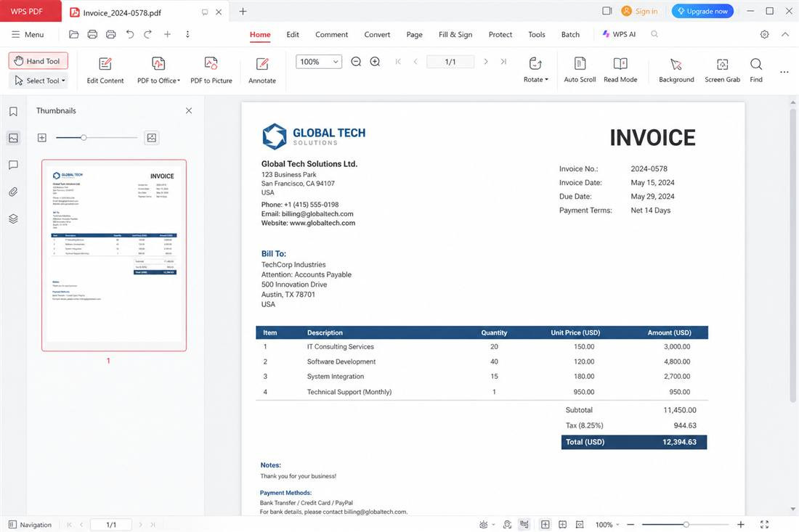This screenshot has height=532, width=799.
Task: Open the Batch tab
Action: [x=570, y=34]
